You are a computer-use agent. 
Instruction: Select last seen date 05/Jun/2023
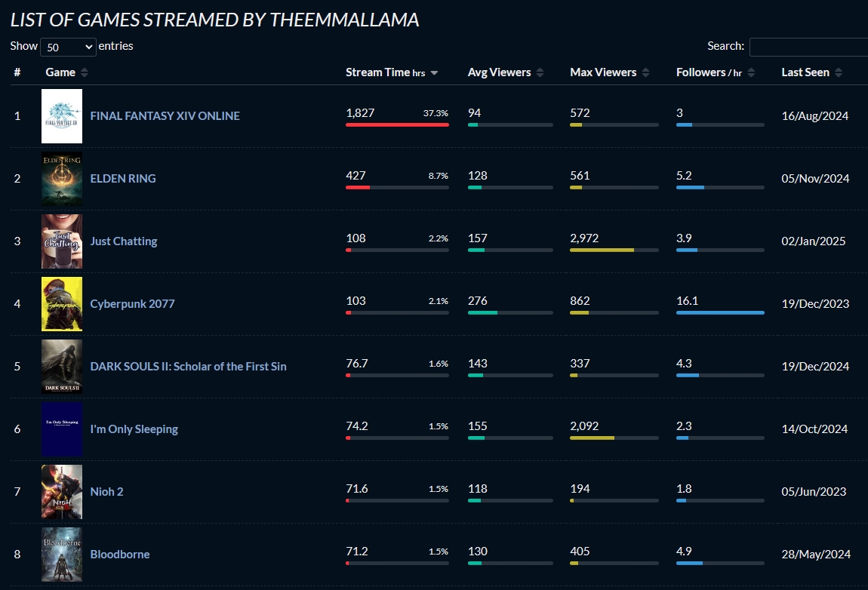tap(814, 491)
